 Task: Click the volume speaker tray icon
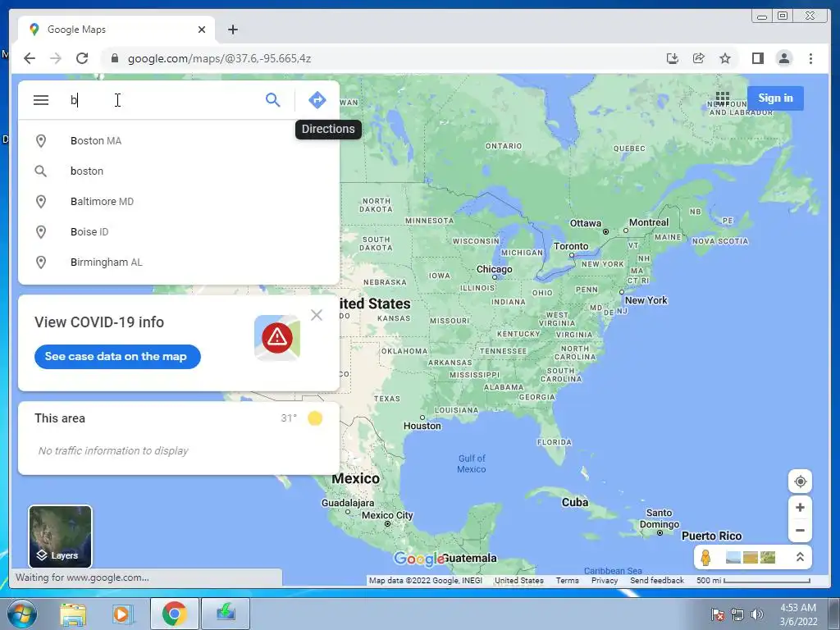click(x=756, y=614)
